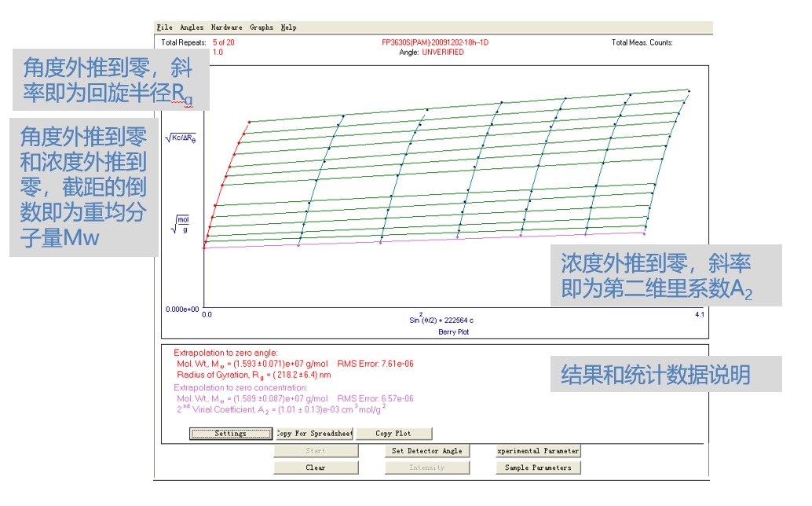Viewport: 812px width, 506px height.
Task: Open Experimental Parameters
Action: point(538,451)
